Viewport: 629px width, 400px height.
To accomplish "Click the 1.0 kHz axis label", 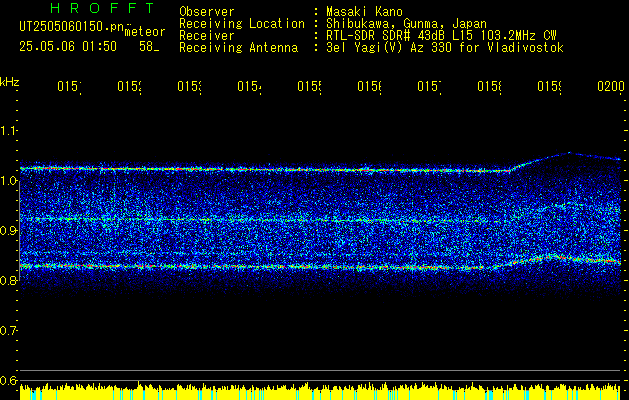I will coord(9,181).
